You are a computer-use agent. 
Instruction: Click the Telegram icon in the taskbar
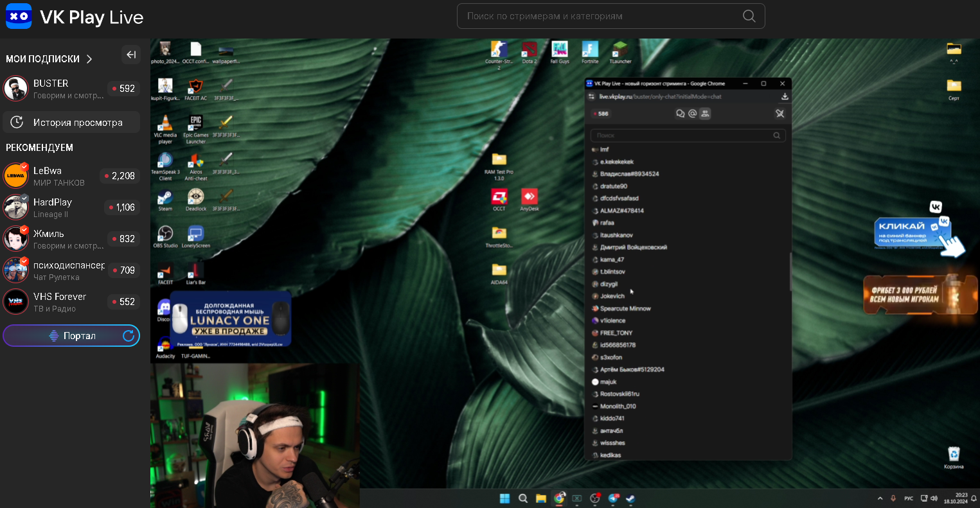(x=614, y=498)
